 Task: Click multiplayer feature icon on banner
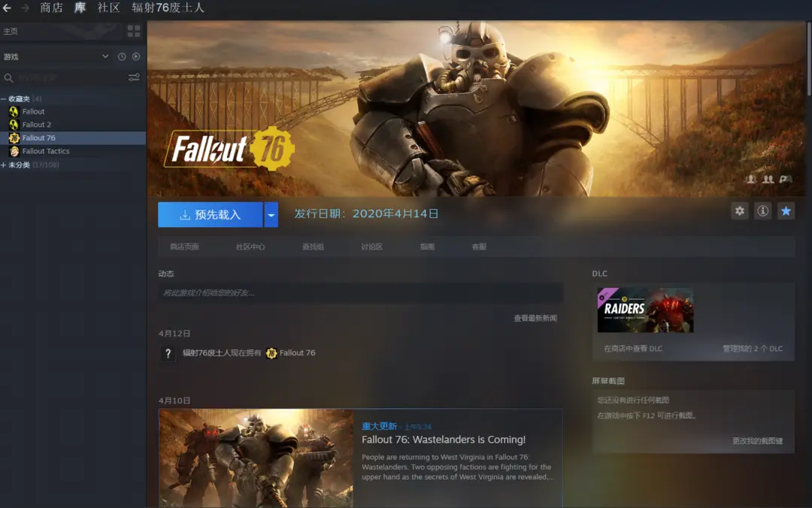click(768, 179)
